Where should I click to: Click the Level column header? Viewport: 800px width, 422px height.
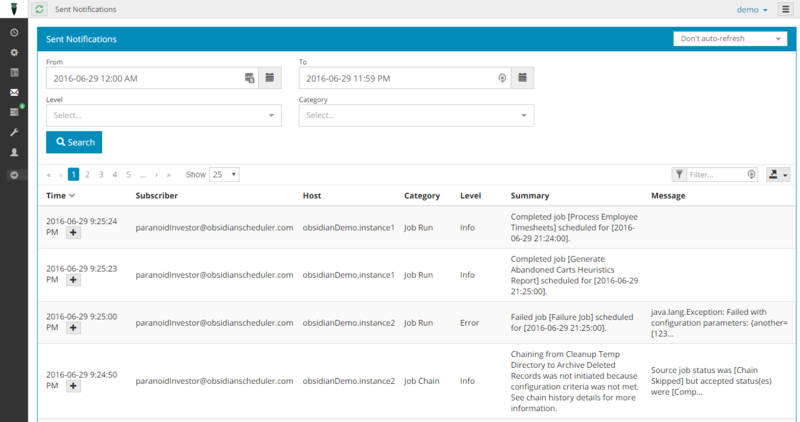(470, 195)
